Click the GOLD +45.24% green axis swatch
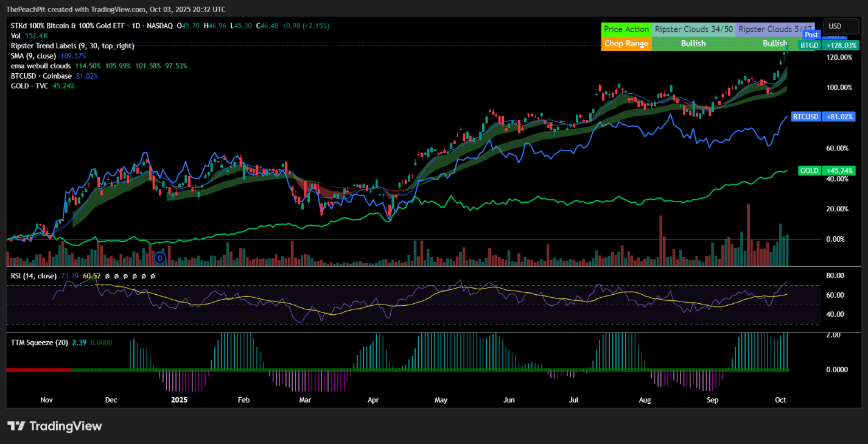Viewport: 868px width, 444px height. pyautogui.click(x=809, y=171)
